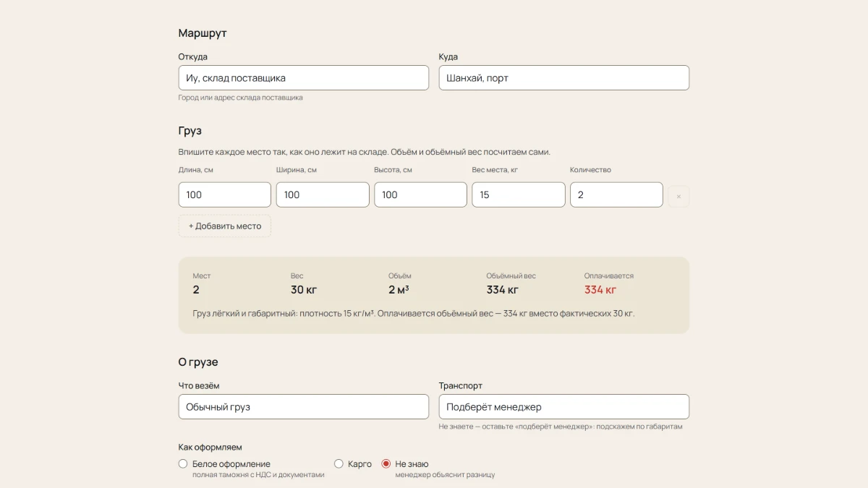The width and height of the screenshot is (868, 488).
Task: Click the 2 м³ volume value
Action: click(x=399, y=290)
